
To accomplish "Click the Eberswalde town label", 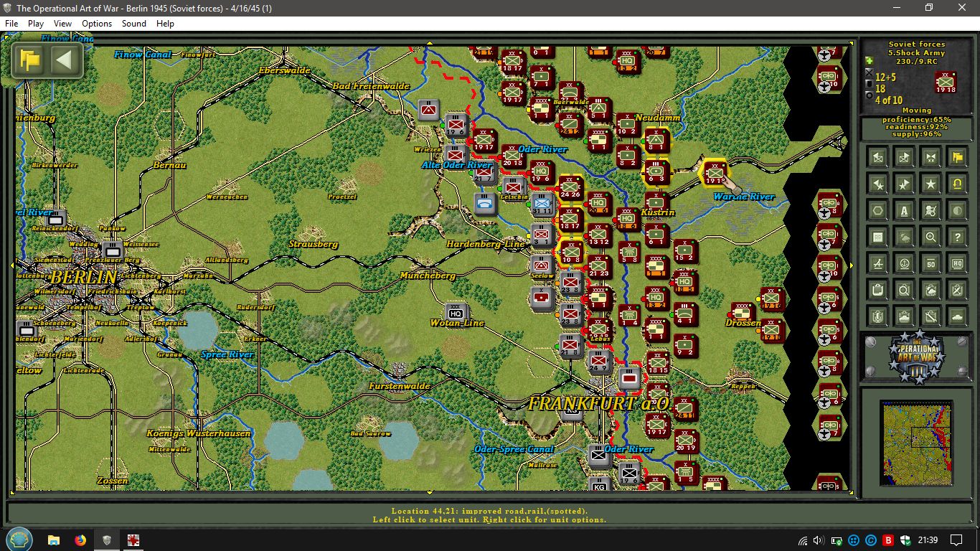I will [285, 70].
